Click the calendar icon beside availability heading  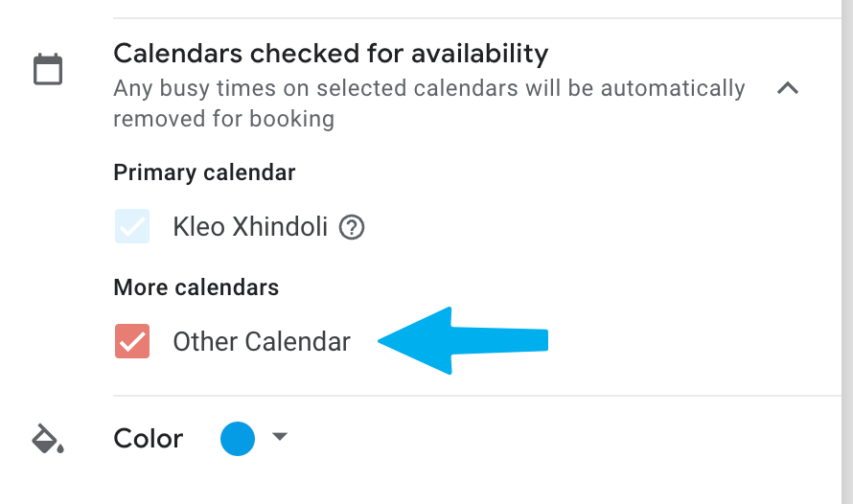coord(48,70)
